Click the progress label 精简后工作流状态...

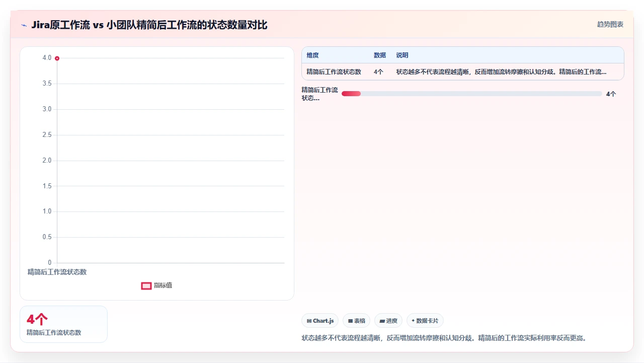click(320, 94)
